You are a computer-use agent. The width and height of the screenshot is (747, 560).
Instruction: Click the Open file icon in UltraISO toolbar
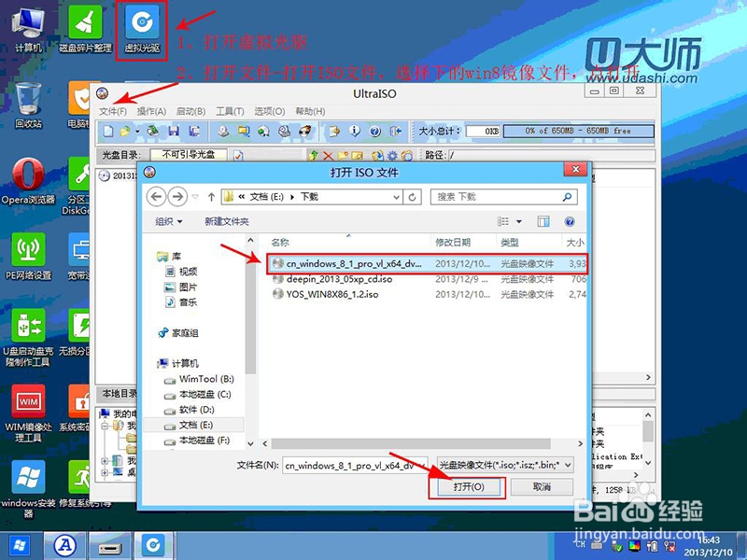tap(125, 131)
